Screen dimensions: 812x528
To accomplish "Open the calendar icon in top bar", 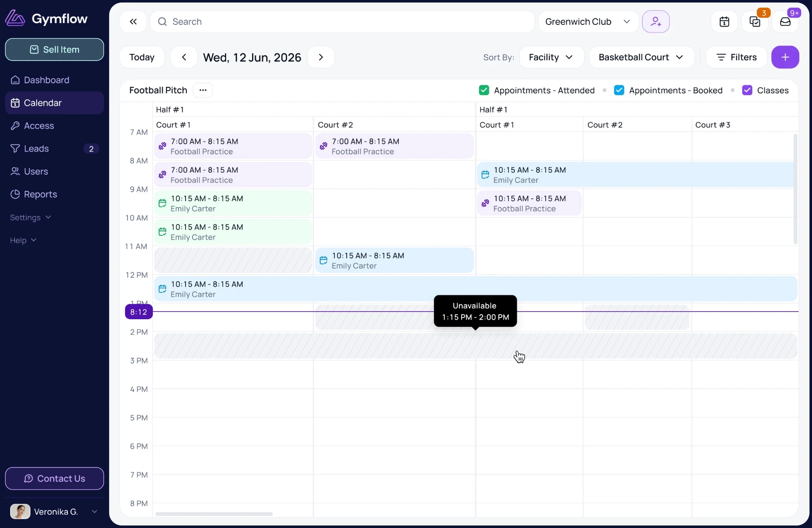I will point(724,22).
